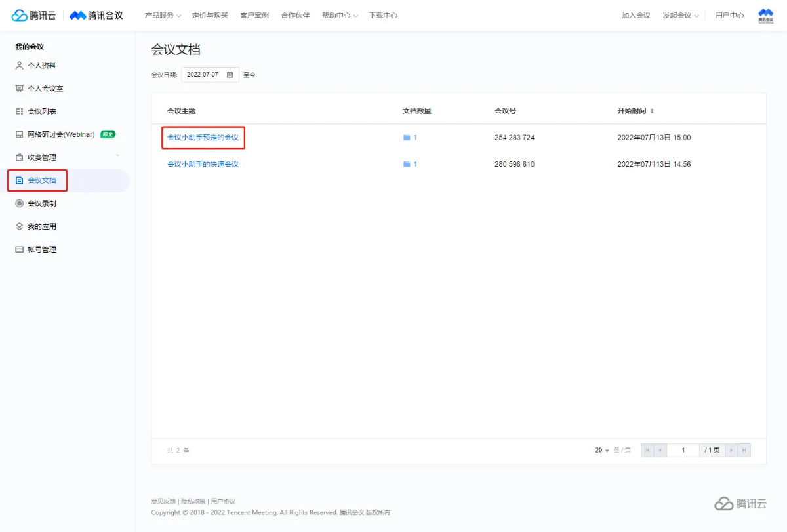Click folder icon for meeting 280 598 610
This screenshot has height=532, width=787.
tap(407, 164)
